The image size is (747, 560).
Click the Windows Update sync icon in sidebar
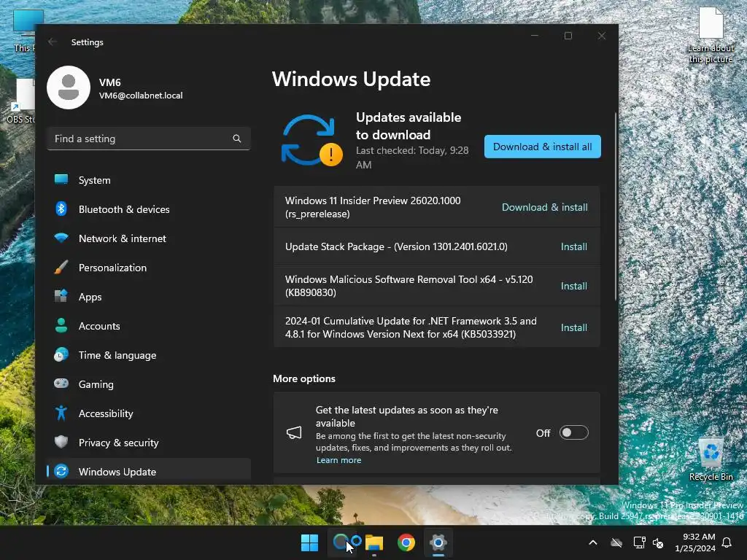coord(61,471)
